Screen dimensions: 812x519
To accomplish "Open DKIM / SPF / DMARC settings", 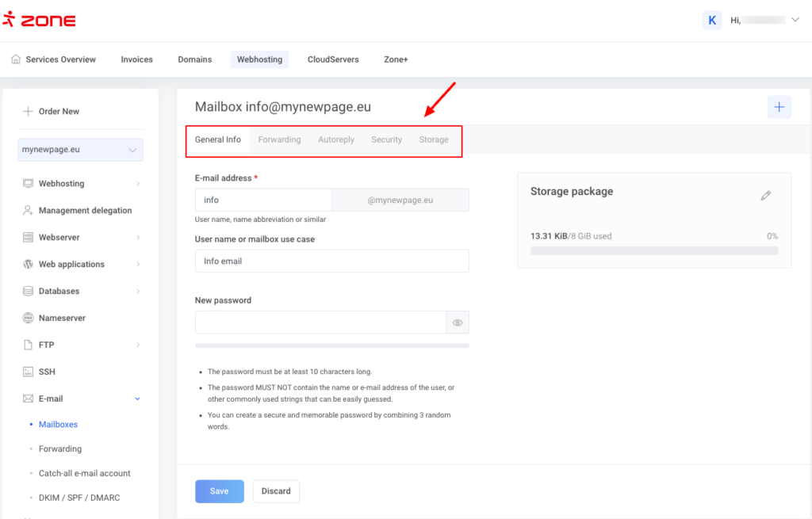I will click(79, 498).
